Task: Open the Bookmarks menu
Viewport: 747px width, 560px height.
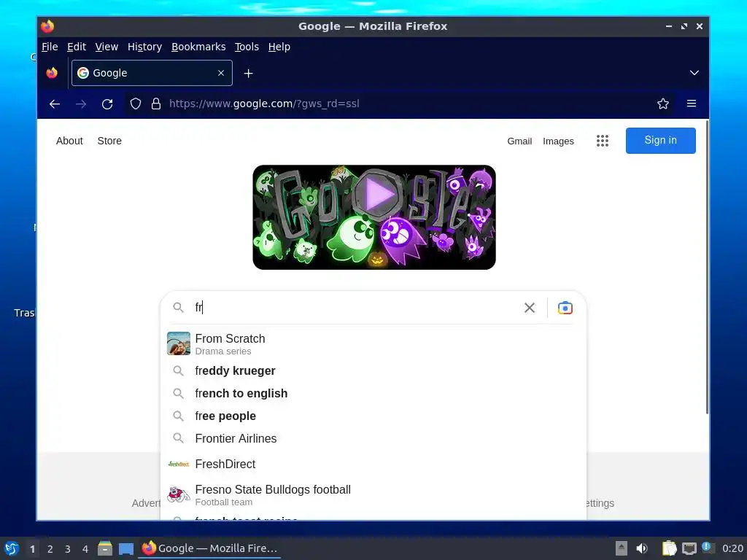Action: click(198, 47)
